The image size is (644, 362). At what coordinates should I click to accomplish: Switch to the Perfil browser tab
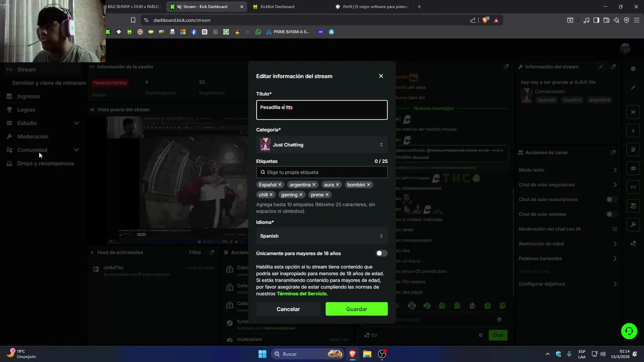coord(372,7)
